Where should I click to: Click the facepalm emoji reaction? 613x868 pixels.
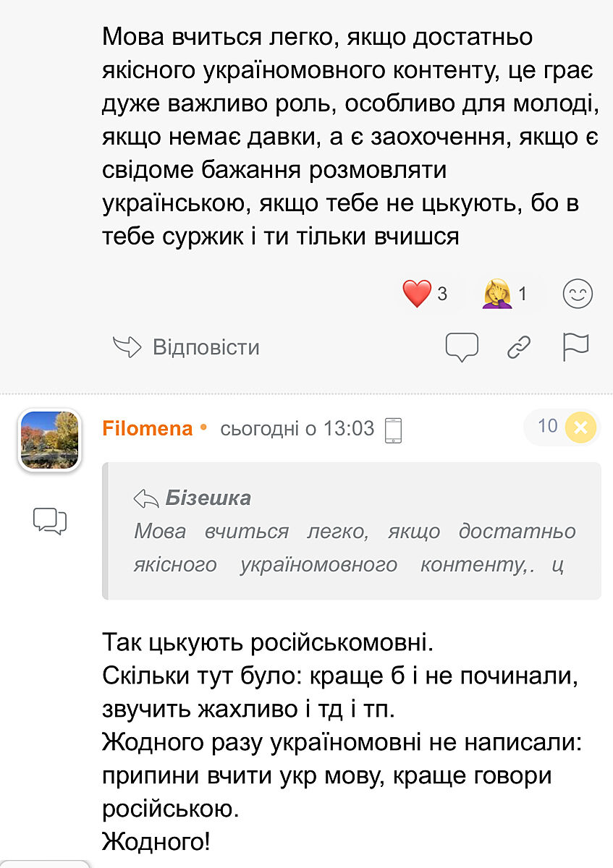(x=497, y=294)
